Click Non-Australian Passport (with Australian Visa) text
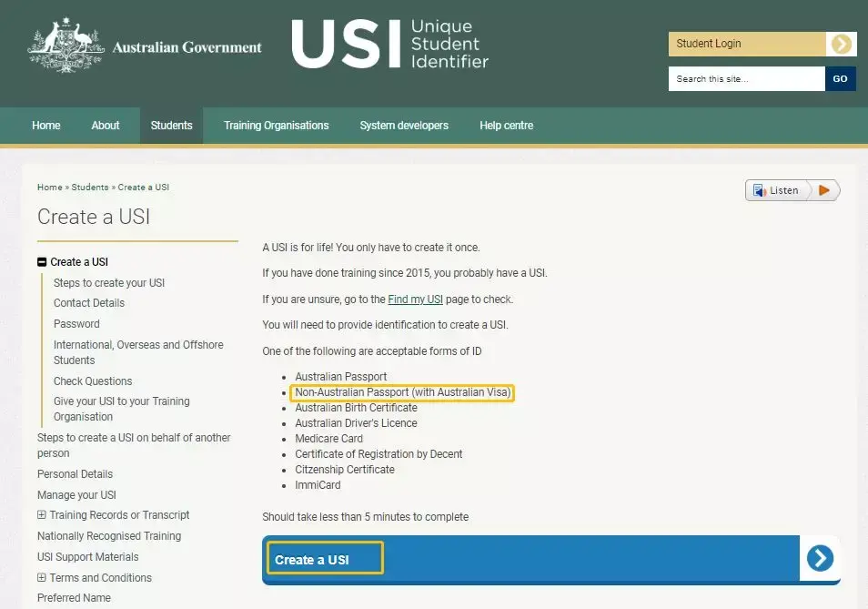 (x=402, y=392)
